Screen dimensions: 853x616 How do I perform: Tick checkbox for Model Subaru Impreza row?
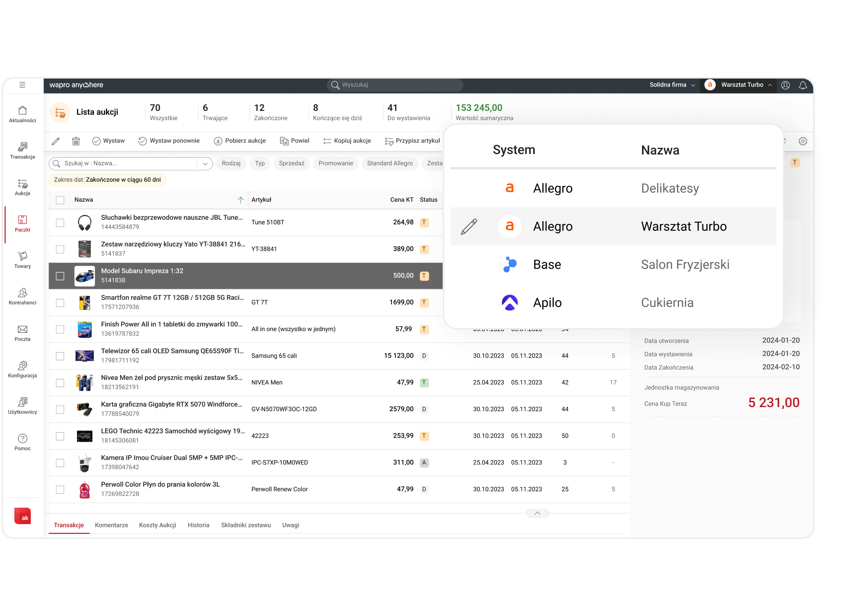(60, 276)
